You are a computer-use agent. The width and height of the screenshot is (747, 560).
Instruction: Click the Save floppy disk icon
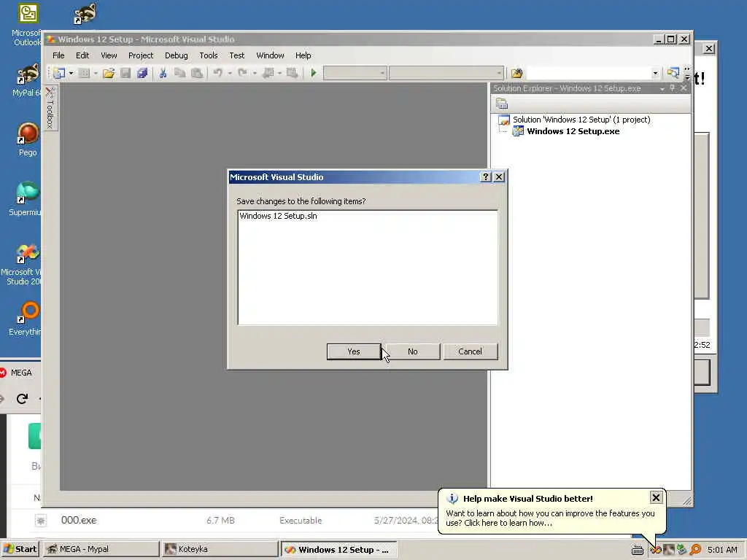[x=125, y=73]
